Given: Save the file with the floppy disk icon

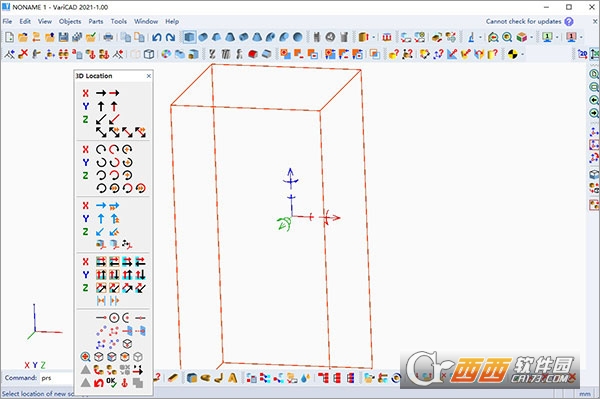Looking at the screenshot, I should coord(64,37).
